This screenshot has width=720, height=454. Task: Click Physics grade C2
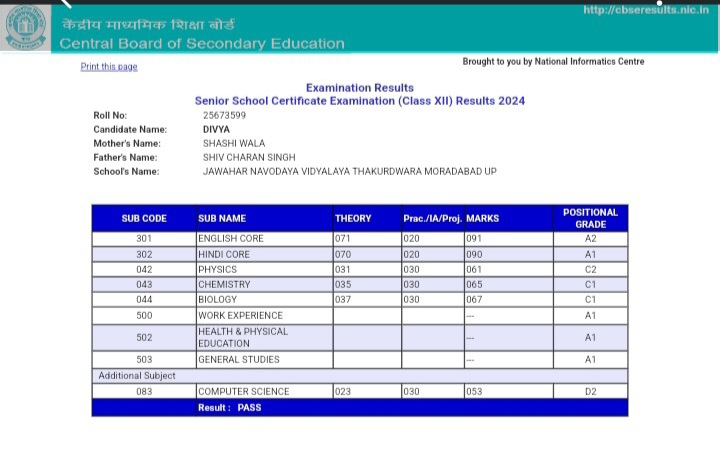point(591,269)
